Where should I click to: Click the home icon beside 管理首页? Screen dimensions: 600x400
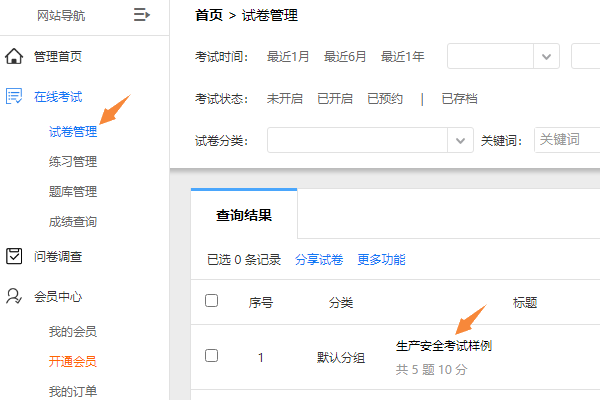pos(14,56)
